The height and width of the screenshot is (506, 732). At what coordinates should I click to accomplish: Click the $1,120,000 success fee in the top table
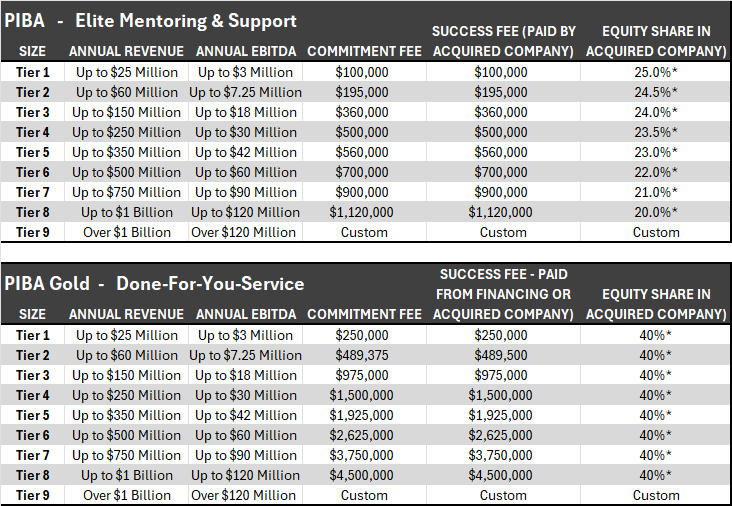click(x=500, y=212)
